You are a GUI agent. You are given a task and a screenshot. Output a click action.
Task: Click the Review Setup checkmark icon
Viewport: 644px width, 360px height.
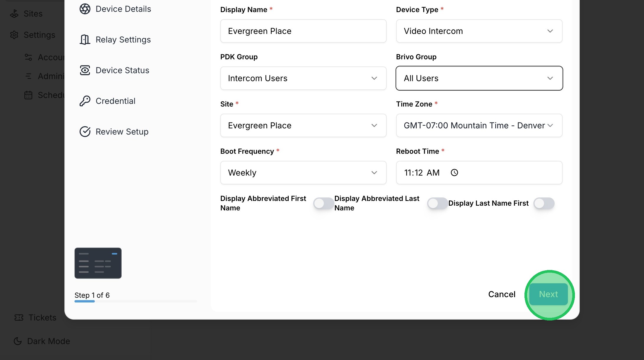point(85,132)
